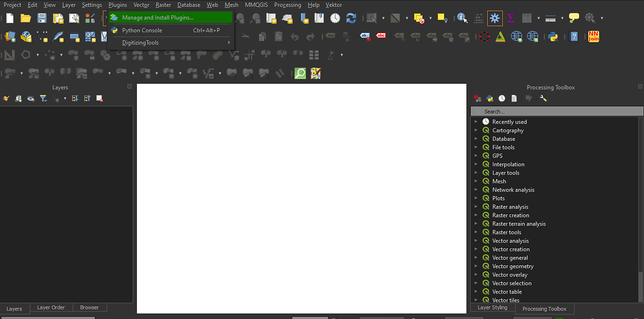Select the Identify Features tool
Screen dimensions: 644x319
(462, 18)
